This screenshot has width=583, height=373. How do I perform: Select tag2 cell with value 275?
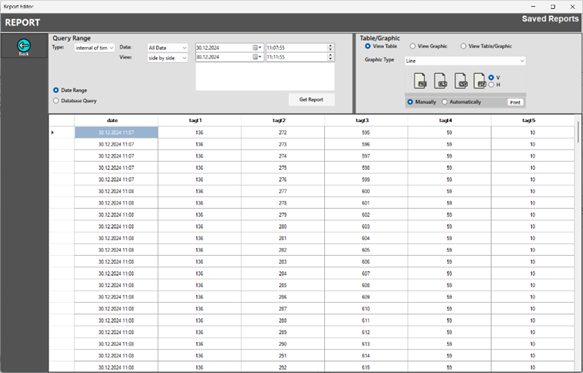click(283, 168)
